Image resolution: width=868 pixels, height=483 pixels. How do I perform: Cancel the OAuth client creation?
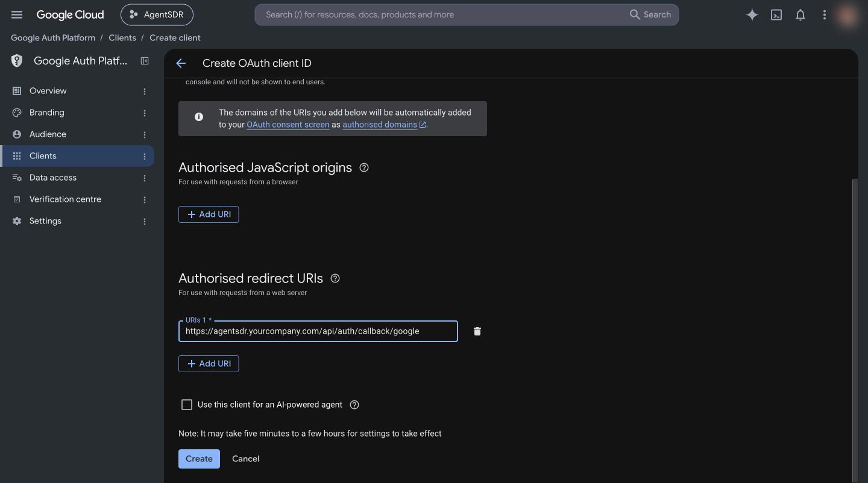(x=246, y=459)
